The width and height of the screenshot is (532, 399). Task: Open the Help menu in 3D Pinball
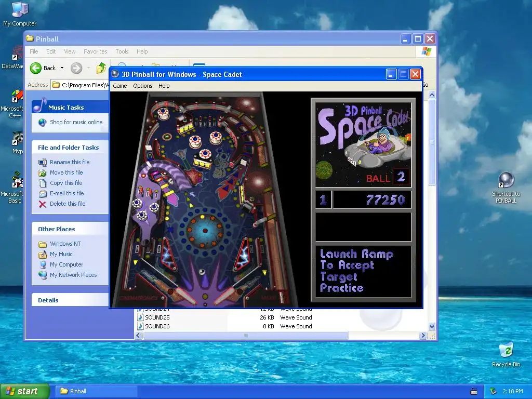click(164, 86)
